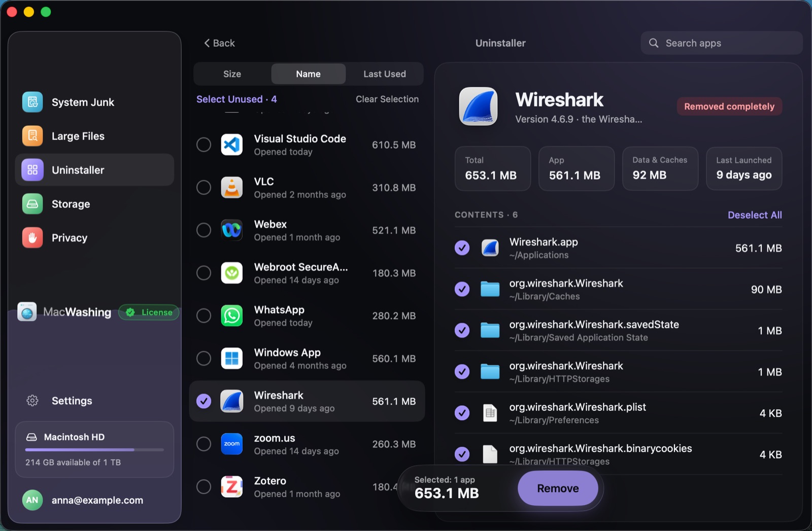The width and height of the screenshot is (812, 531).
Task: Click the purple Remove button
Action: click(558, 488)
